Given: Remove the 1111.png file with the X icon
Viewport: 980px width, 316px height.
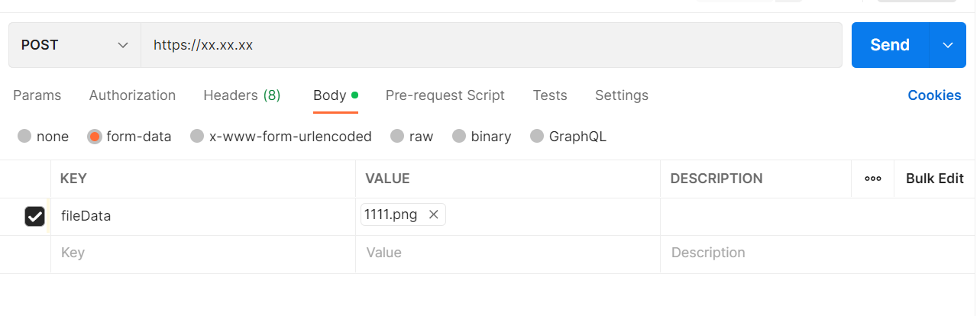Looking at the screenshot, I should [x=433, y=215].
